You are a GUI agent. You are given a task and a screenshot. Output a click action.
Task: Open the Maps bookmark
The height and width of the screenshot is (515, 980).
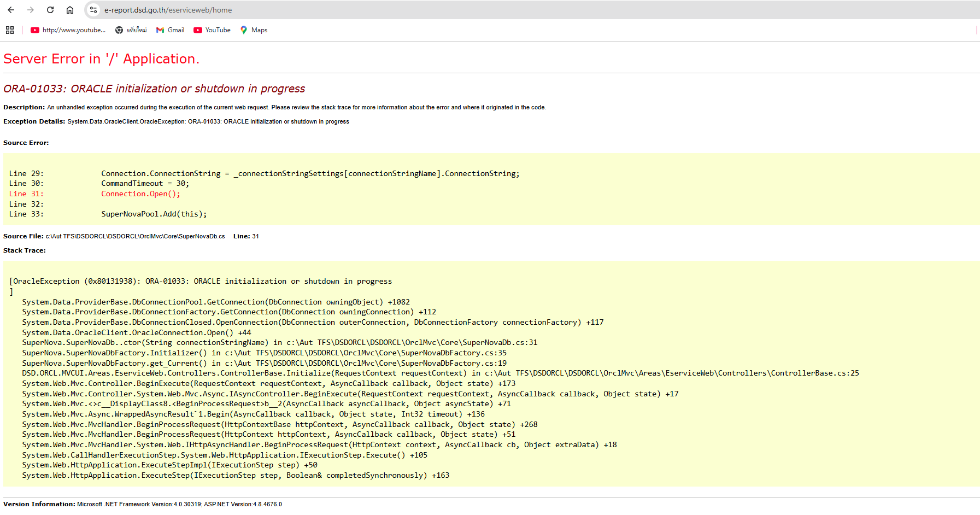254,30
